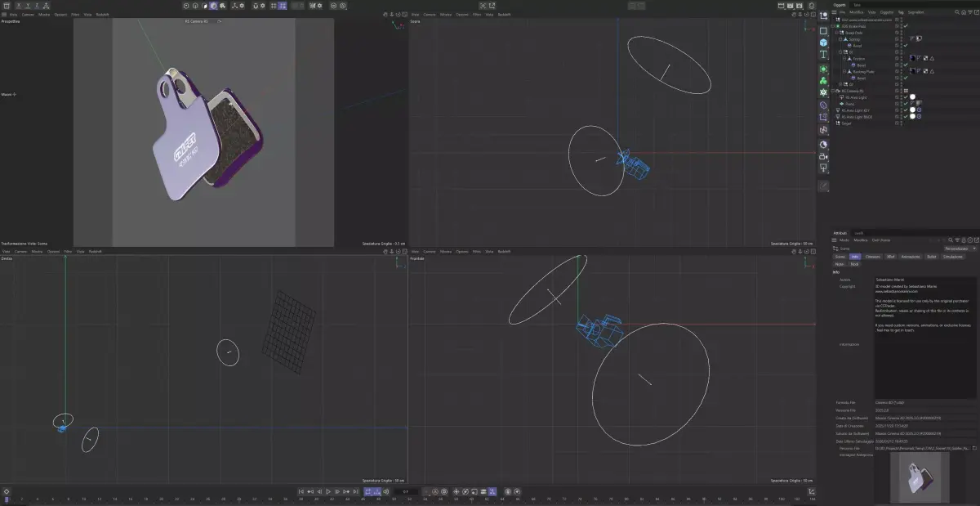Toggle enable checkmark of Bevel under Backing Plate
The width and height of the screenshot is (980, 506).
[x=906, y=78]
